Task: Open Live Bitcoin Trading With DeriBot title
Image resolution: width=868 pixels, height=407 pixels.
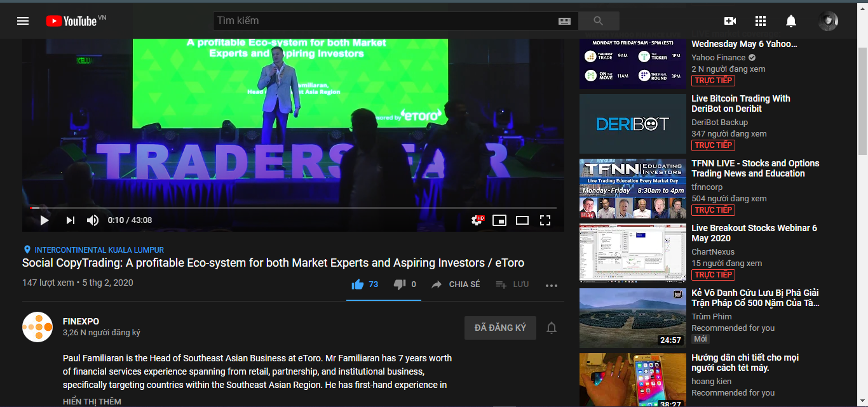Action: click(x=741, y=103)
